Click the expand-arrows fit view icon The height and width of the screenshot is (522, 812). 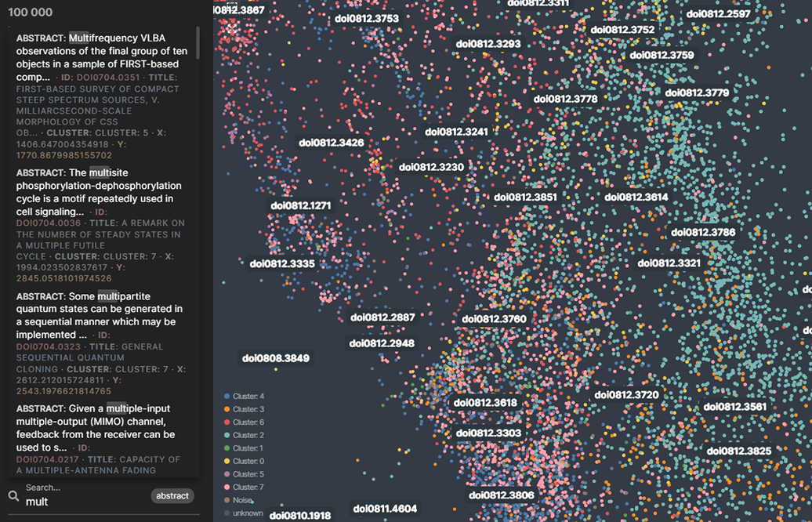coord(232,28)
